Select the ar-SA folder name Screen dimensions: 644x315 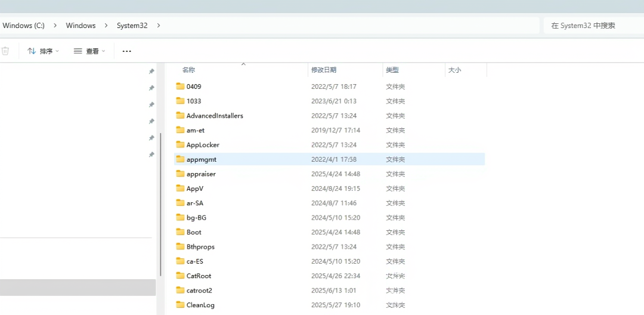(x=195, y=203)
